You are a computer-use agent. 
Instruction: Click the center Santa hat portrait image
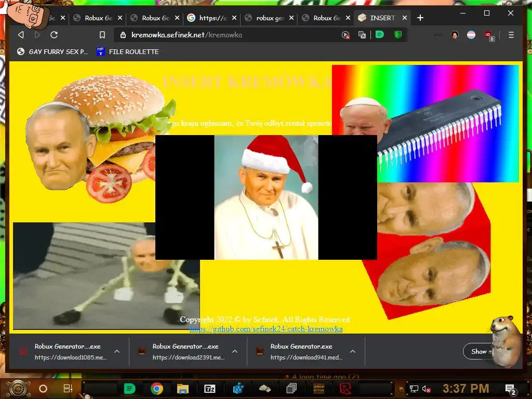(266, 197)
